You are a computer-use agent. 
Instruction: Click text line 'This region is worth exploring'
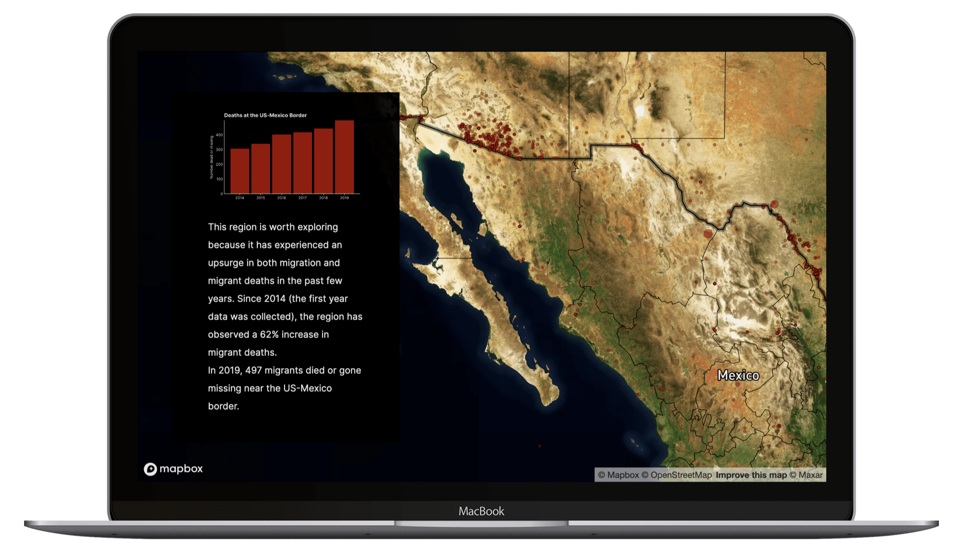click(273, 227)
